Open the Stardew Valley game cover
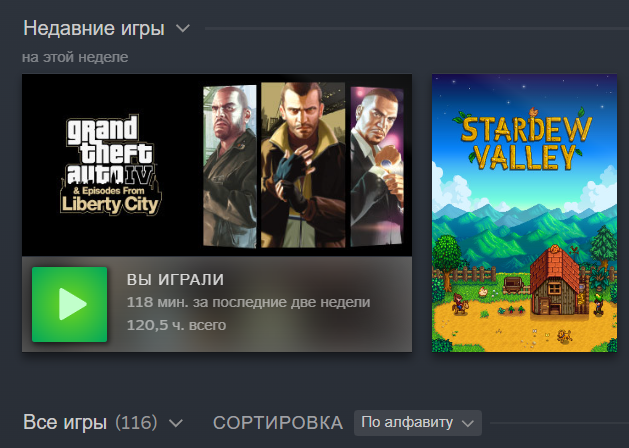The width and height of the screenshot is (629, 448). 524,213
